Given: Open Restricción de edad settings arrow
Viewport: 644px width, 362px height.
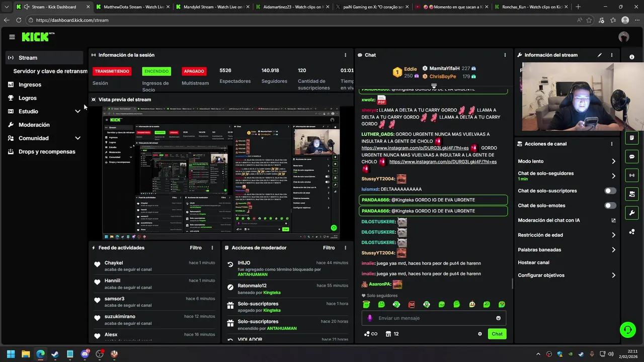Looking at the screenshot, I should click(613, 235).
